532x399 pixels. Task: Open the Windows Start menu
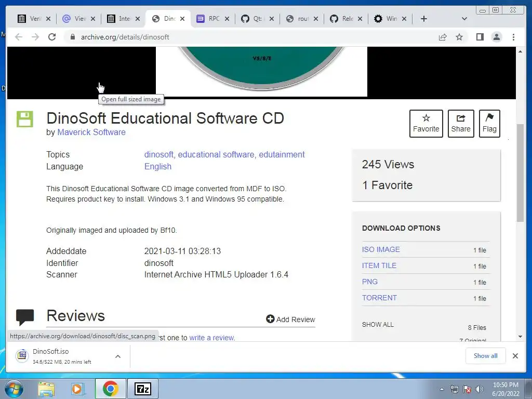tap(14, 389)
